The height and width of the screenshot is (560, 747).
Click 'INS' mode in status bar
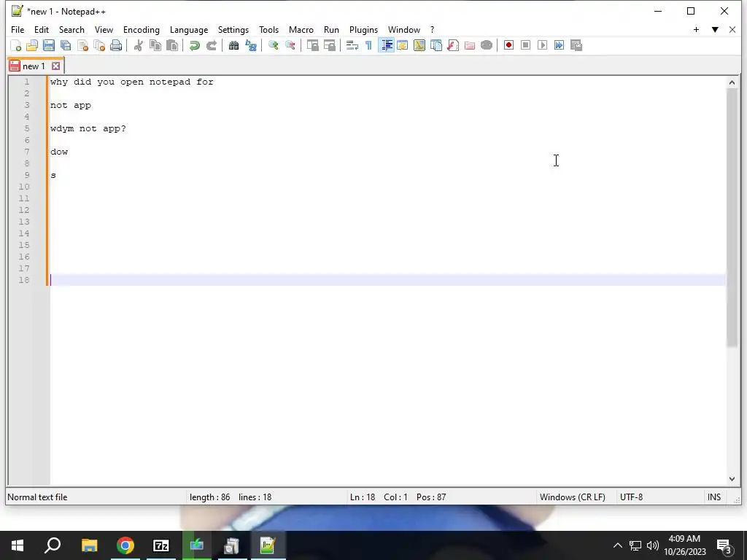click(x=713, y=497)
